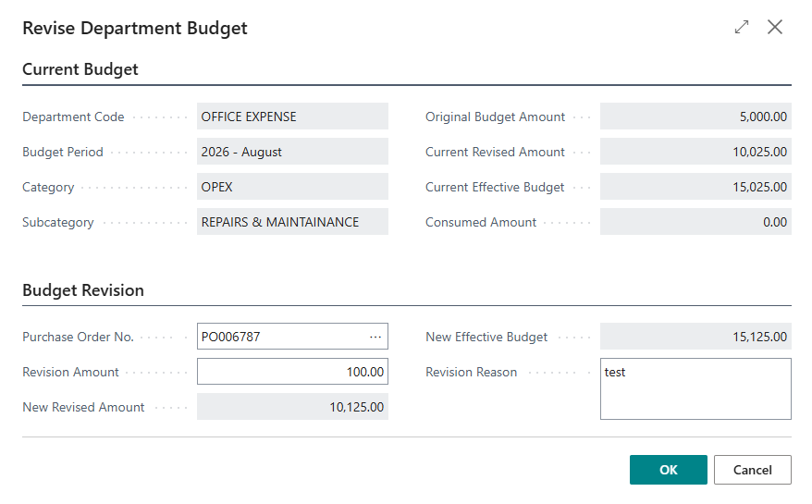812x504 pixels.
Task: Select the Department Code field
Action: (x=292, y=117)
